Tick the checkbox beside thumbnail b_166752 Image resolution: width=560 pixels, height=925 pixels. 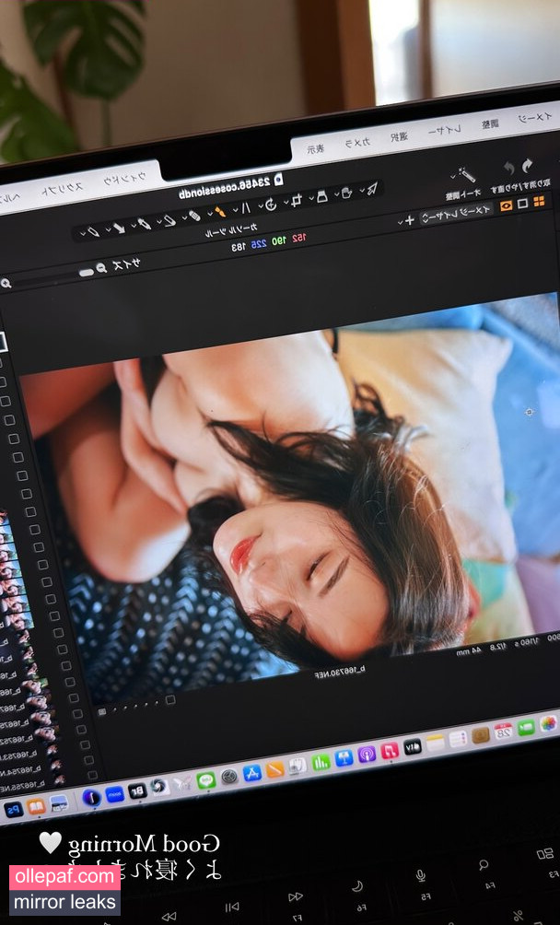(81, 730)
